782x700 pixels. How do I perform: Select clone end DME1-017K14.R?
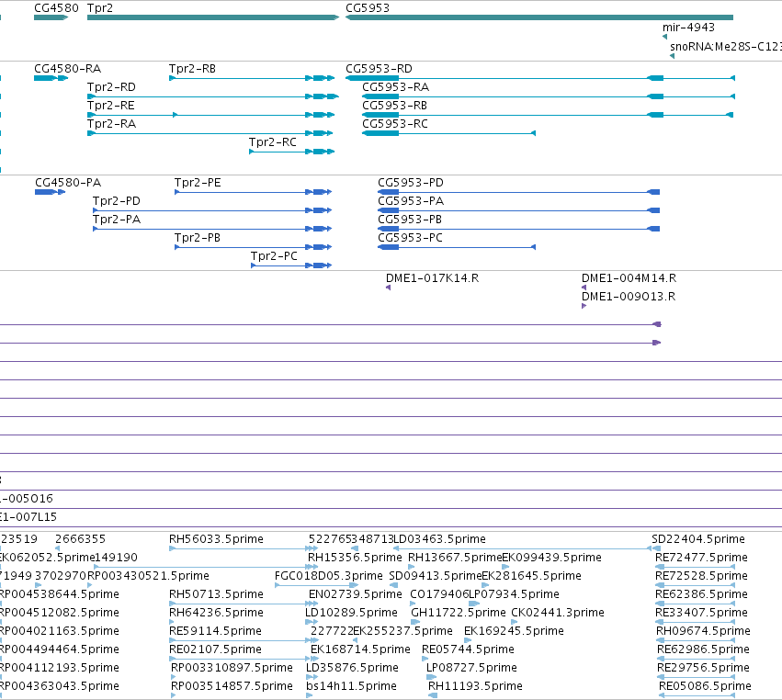coord(432,278)
